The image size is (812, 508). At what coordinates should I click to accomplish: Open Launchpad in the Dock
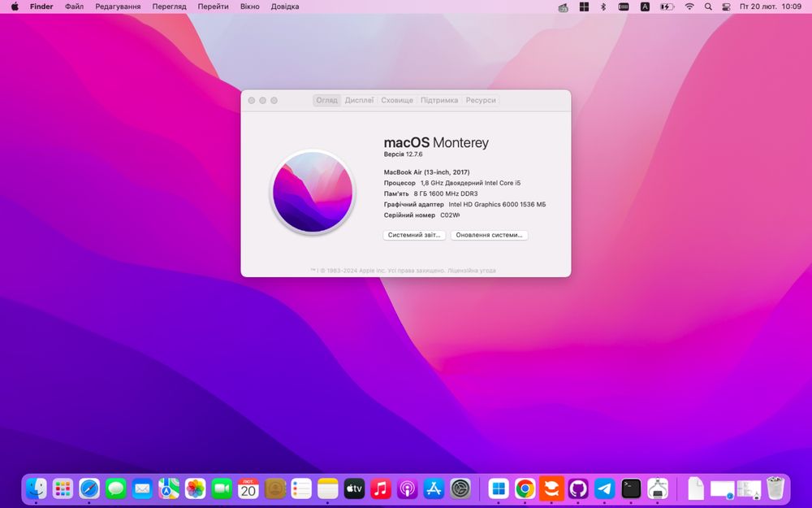[x=63, y=488]
